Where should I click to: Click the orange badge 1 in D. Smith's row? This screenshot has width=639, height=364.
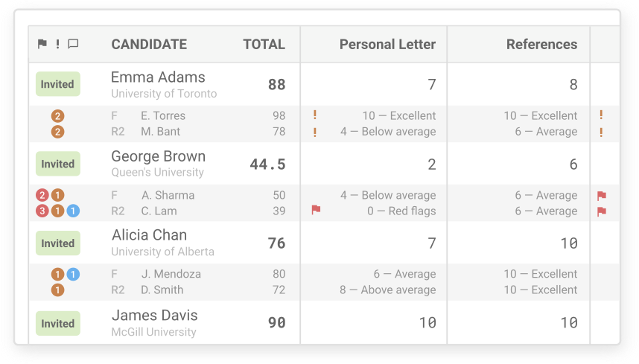point(57,290)
